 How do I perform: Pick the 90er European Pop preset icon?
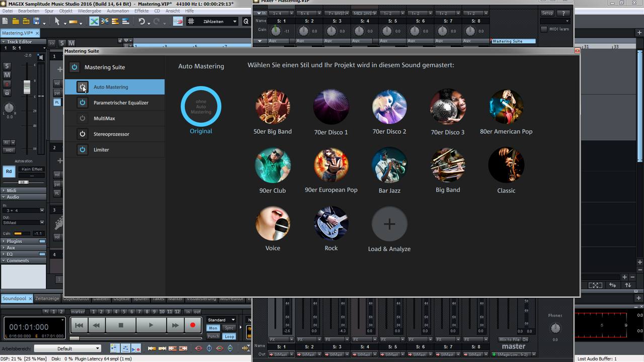(331, 165)
